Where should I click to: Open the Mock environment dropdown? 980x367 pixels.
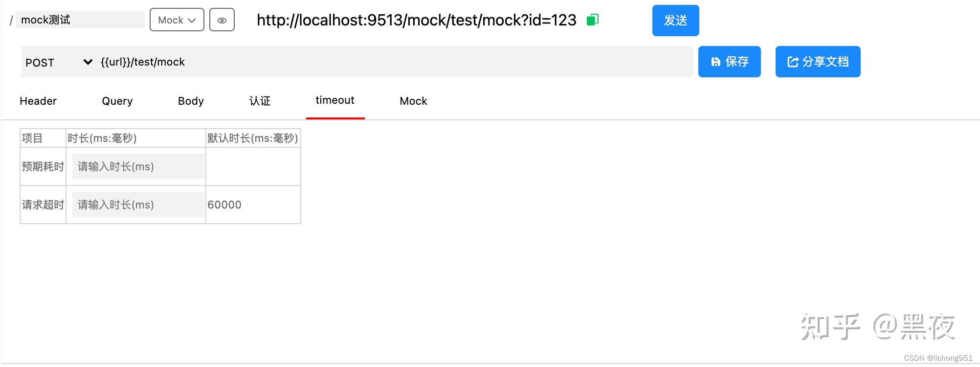click(x=177, y=20)
